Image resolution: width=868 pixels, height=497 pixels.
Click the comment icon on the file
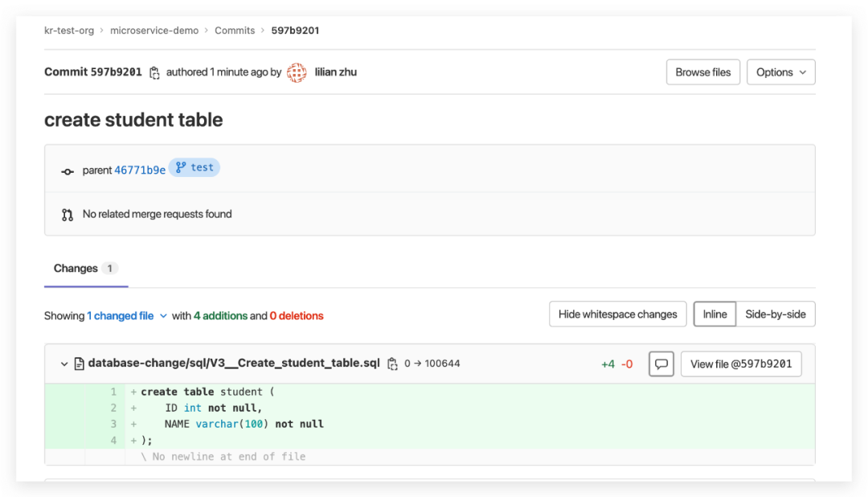(x=661, y=364)
